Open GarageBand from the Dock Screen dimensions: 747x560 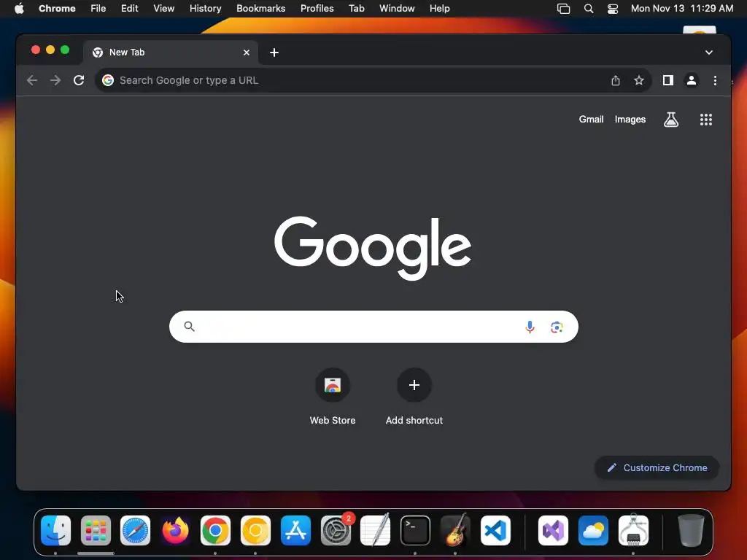pos(455,531)
